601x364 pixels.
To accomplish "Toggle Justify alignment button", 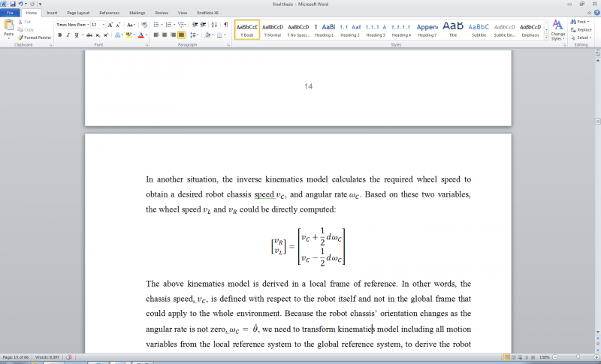I will click(181, 35).
